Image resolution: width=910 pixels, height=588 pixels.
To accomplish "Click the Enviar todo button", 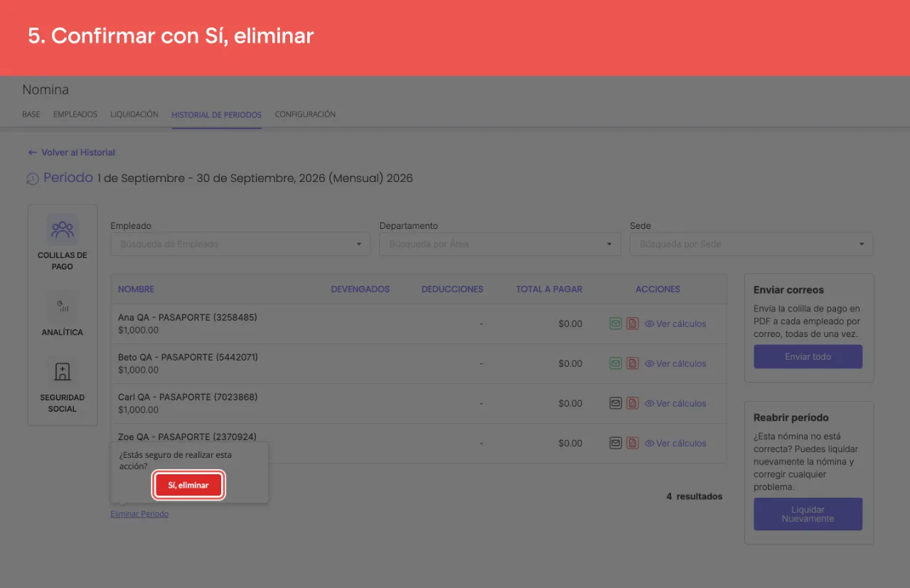I will pos(808,357).
